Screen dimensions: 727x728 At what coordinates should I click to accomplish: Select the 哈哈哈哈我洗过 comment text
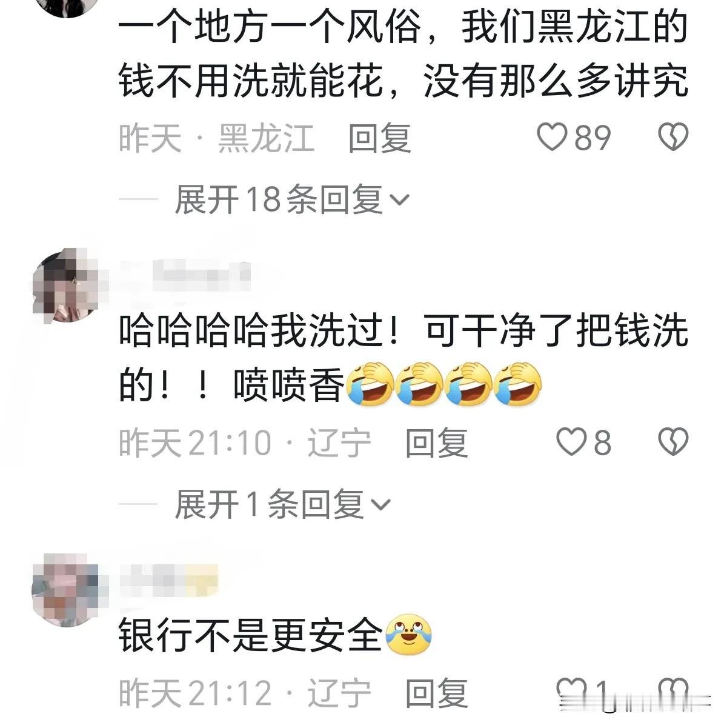[x=403, y=358]
